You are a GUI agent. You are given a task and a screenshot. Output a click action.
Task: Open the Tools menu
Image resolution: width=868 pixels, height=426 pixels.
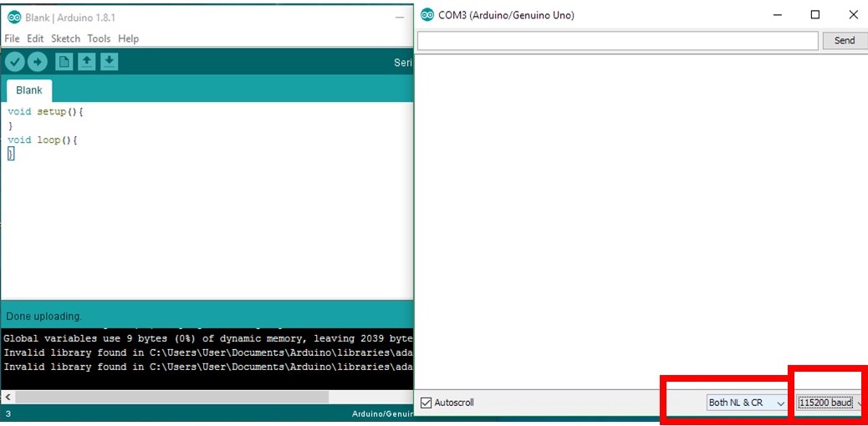point(99,38)
